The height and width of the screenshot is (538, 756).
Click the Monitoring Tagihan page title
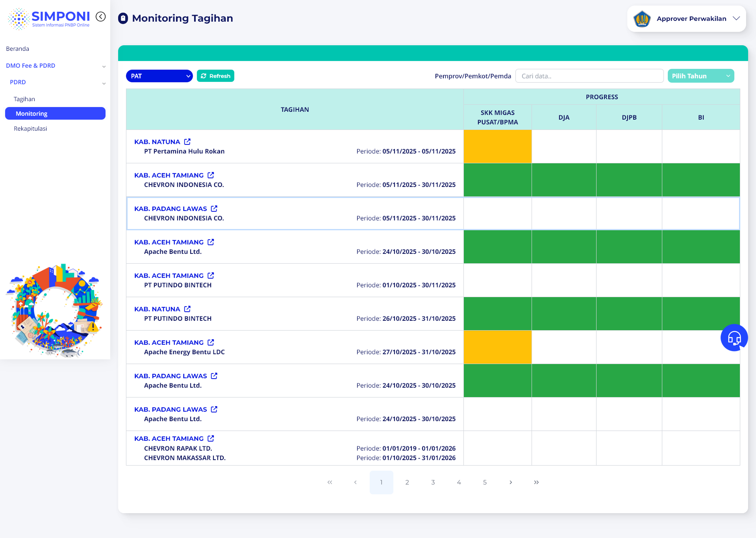tap(183, 18)
